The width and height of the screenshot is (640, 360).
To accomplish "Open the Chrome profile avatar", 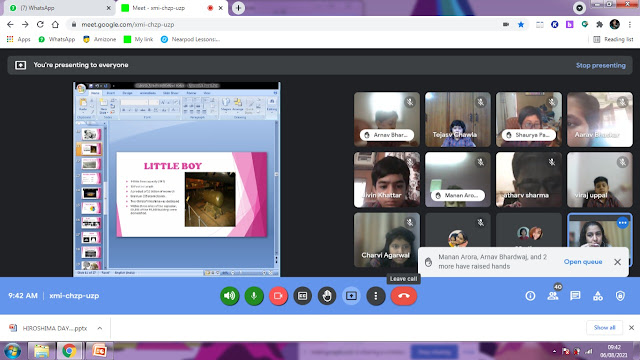I will point(615,24).
